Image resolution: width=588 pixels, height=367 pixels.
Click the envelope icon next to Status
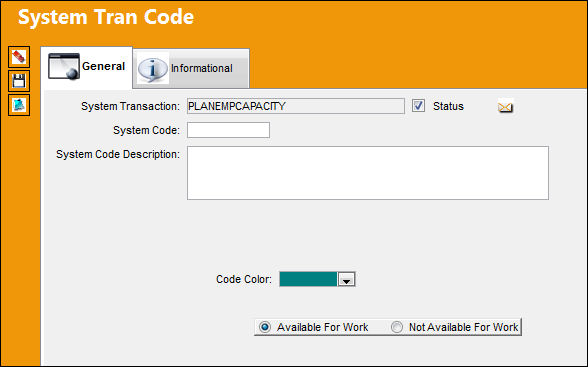pyautogui.click(x=505, y=107)
